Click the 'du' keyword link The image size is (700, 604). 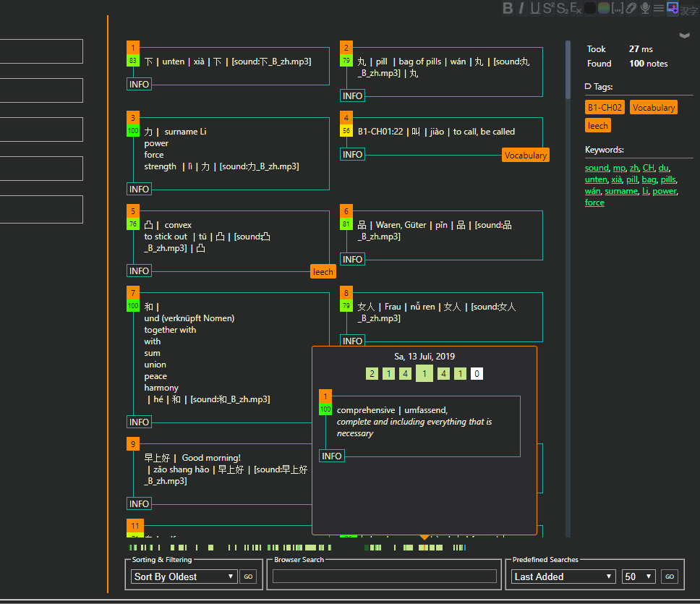(663, 168)
